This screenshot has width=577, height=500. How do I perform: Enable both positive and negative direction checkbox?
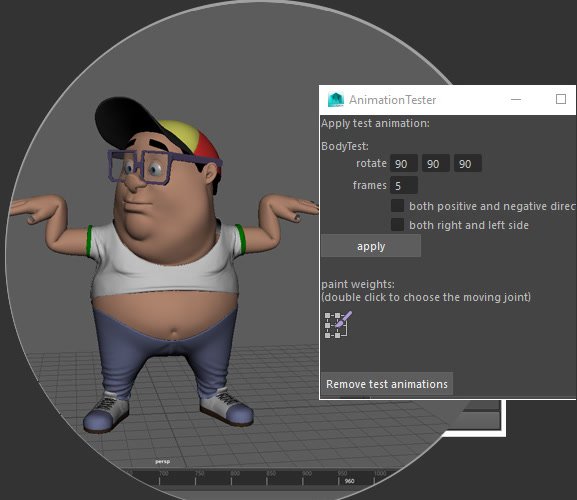(397, 206)
